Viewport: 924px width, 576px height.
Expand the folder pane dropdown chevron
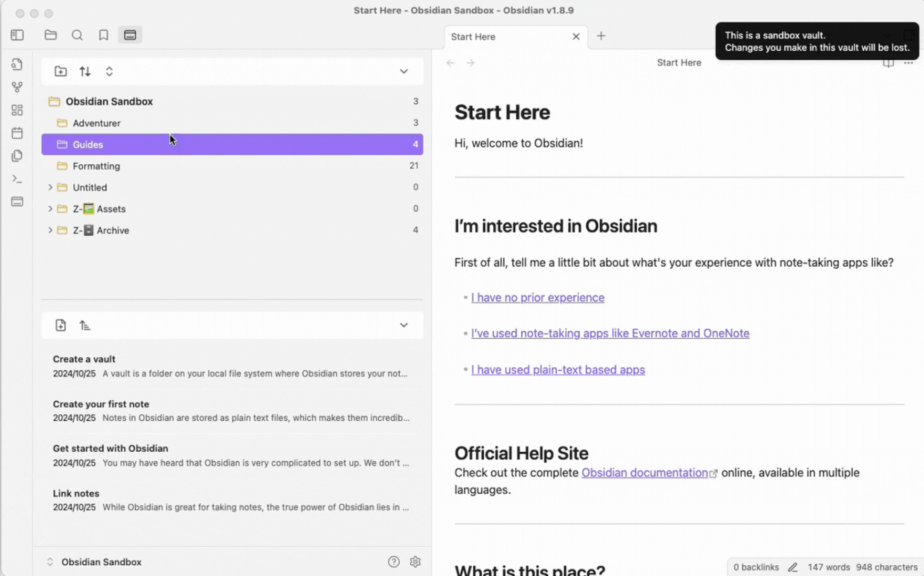coord(404,71)
